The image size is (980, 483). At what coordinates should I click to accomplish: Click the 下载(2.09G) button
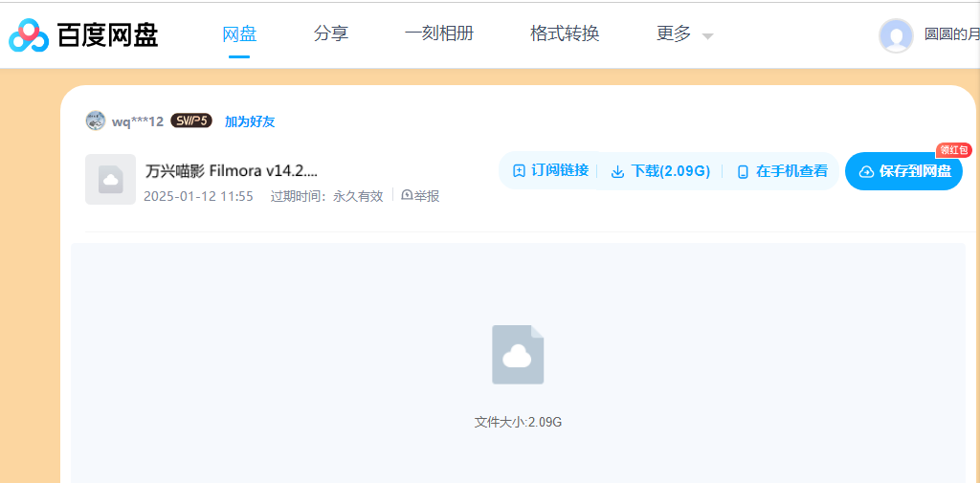(660, 171)
